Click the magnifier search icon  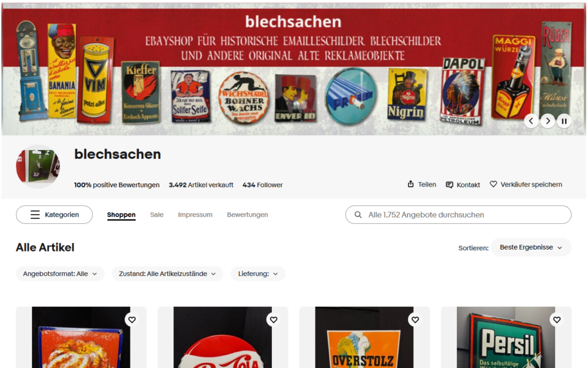click(358, 215)
